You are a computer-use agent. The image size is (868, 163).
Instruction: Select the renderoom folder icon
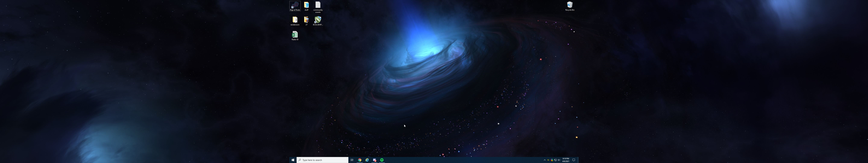point(295,20)
